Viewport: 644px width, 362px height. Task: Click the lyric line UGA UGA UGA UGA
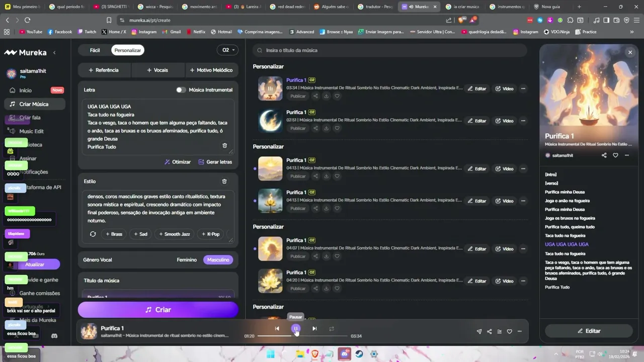point(567,244)
